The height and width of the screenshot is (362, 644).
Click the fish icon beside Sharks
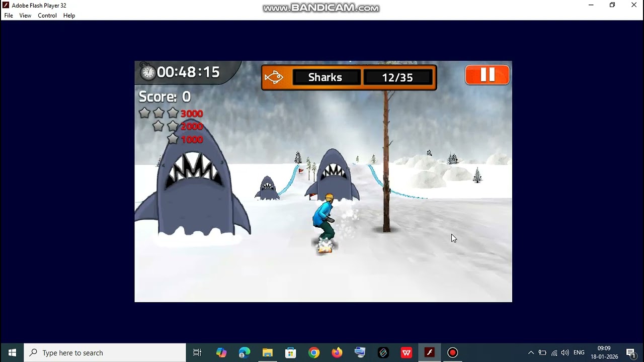[x=274, y=77]
